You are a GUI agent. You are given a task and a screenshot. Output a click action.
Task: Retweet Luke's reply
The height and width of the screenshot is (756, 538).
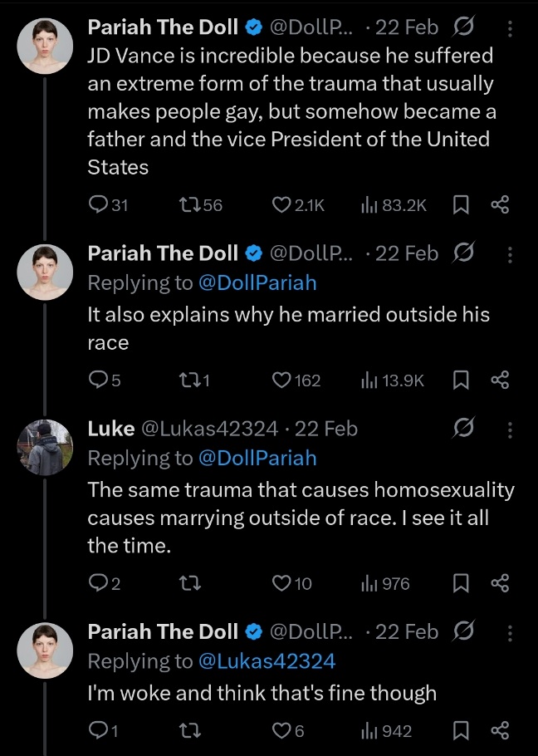coord(189,584)
